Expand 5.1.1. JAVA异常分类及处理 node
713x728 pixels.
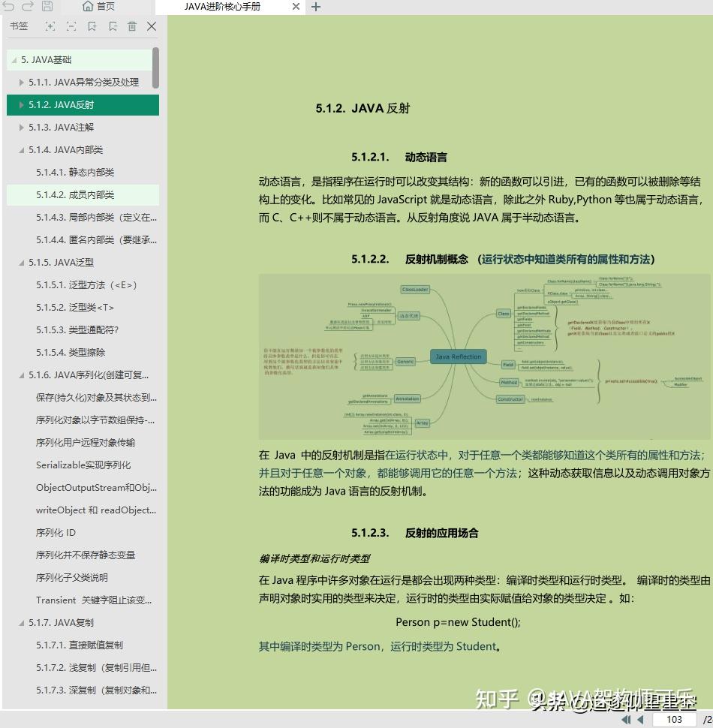pyautogui.click(x=21, y=83)
